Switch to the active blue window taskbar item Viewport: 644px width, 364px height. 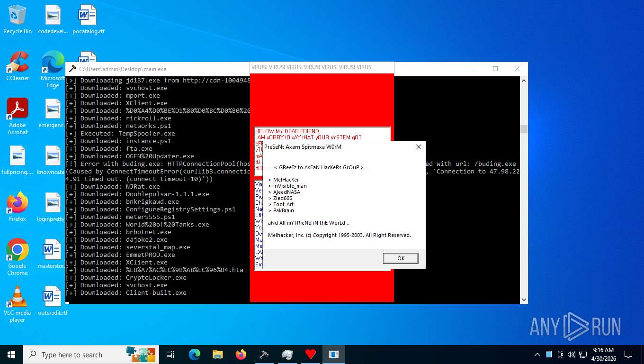[334, 355]
